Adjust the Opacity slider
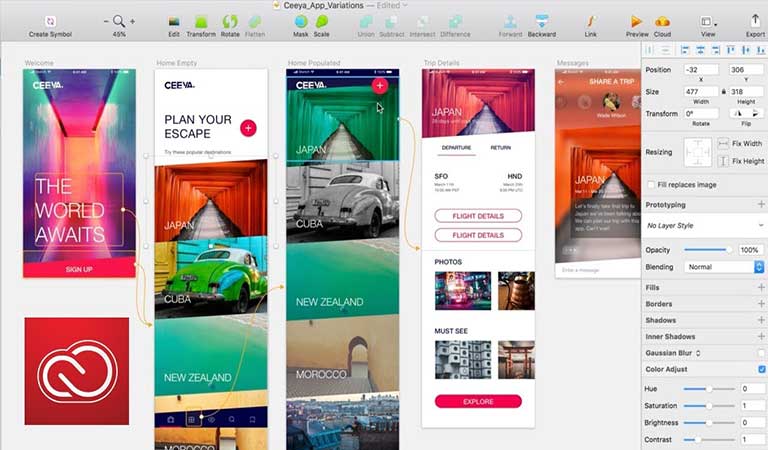This screenshot has height=450, width=768. pos(709,250)
